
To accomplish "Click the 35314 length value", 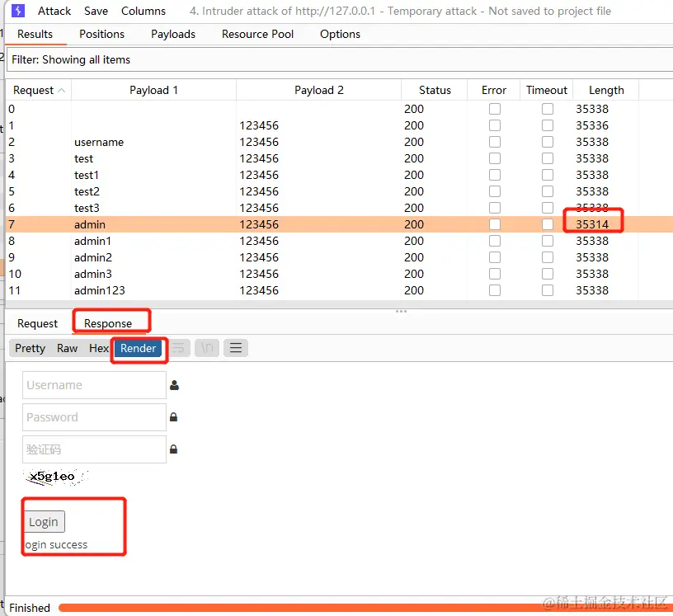I will tap(592, 224).
